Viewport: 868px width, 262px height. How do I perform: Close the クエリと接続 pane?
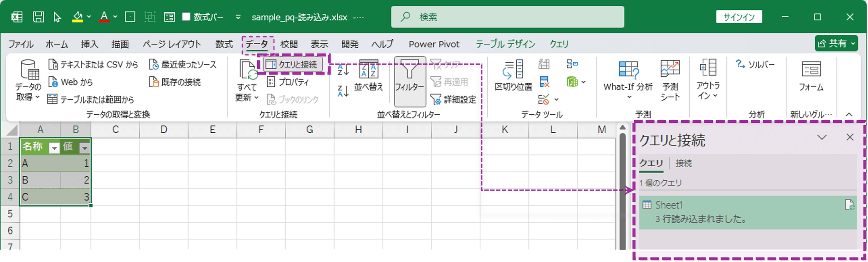click(850, 137)
